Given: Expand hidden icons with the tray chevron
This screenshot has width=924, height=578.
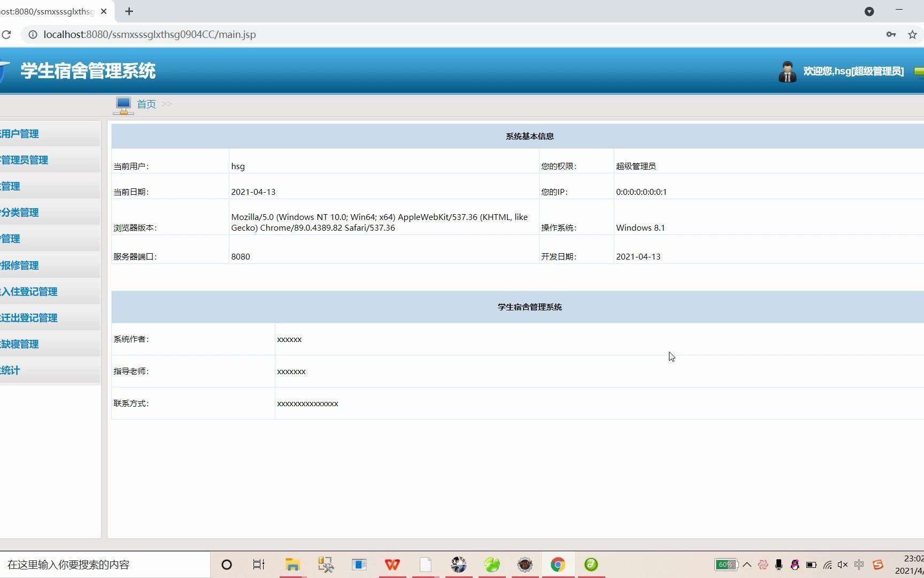Looking at the screenshot, I should pos(747,564).
